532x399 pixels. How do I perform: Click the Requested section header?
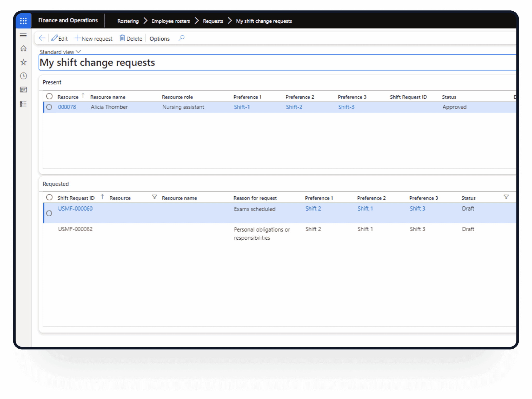(x=56, y=184)
